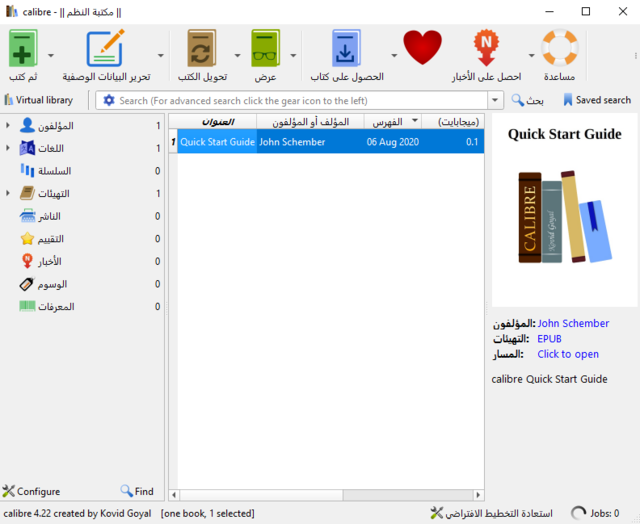This screenshot has height=524, width=640.
Task: Click the Languages icon in tag browser
Action: pyautogui.click(x=27, y=148)
